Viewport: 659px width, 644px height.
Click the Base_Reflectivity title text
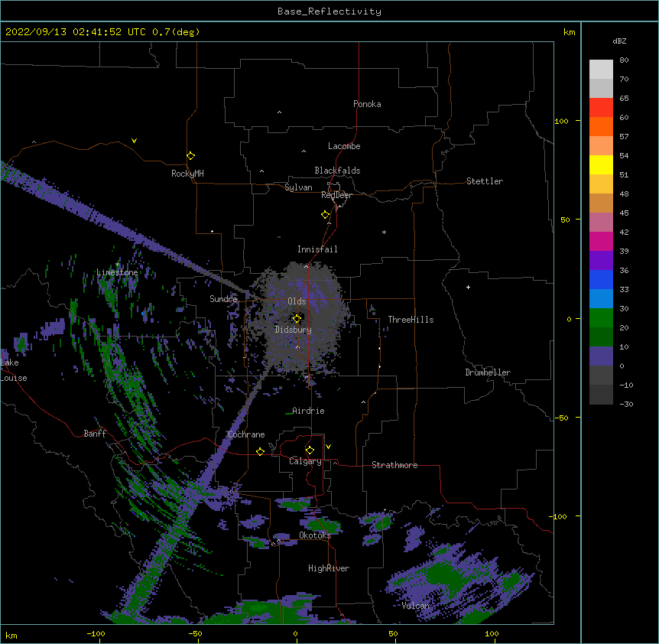(329, 11)
